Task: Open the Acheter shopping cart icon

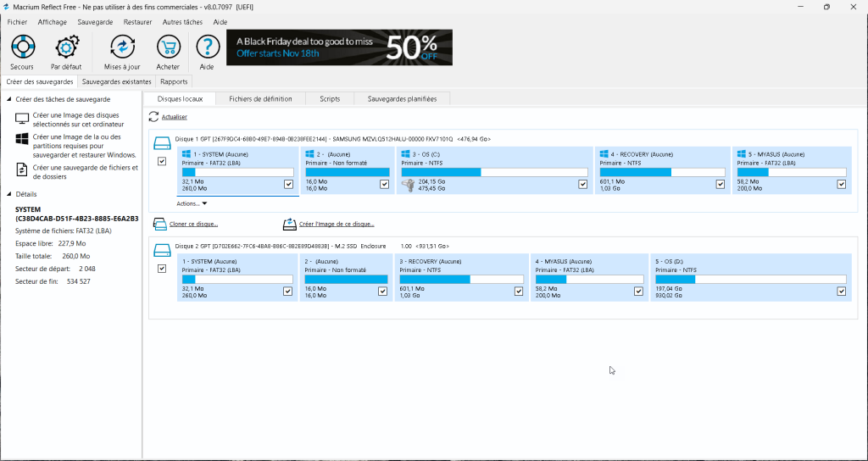Action: click(168, 47)
